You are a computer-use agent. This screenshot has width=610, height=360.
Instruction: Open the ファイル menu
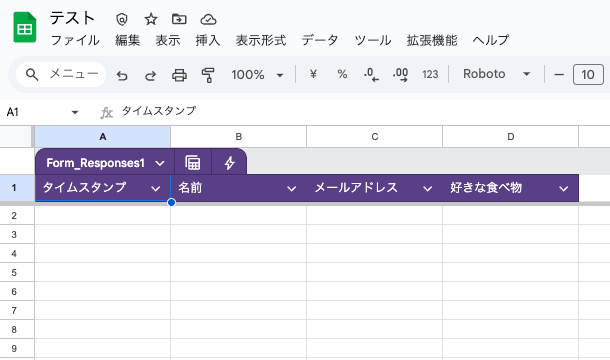(x=75, y=40)
